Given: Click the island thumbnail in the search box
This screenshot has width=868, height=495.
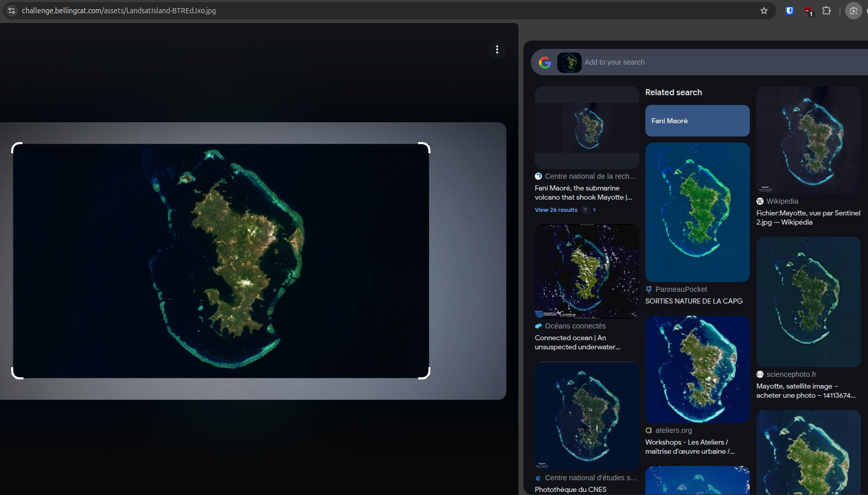Looking at the screenshot, I should click(x=569, y=62).
